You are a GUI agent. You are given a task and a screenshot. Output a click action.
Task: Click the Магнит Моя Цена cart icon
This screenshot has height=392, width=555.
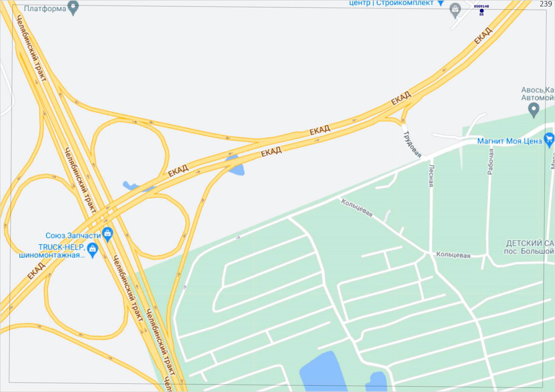[549, 140]
